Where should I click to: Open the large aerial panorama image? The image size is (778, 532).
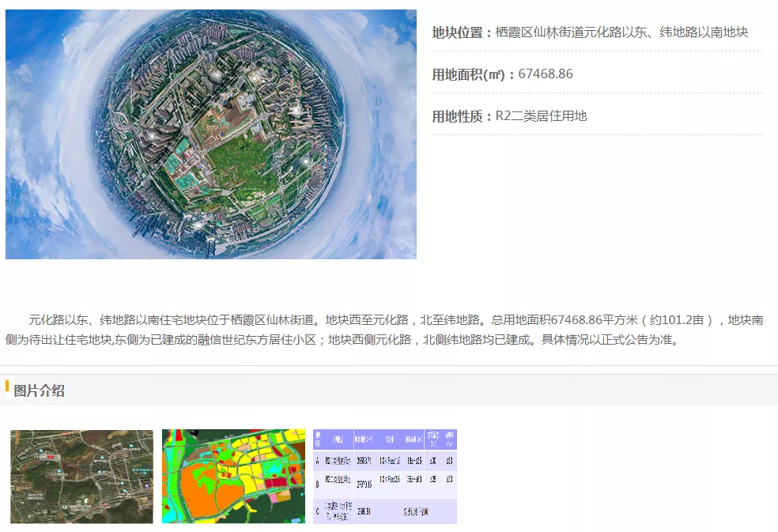(211, 134)
